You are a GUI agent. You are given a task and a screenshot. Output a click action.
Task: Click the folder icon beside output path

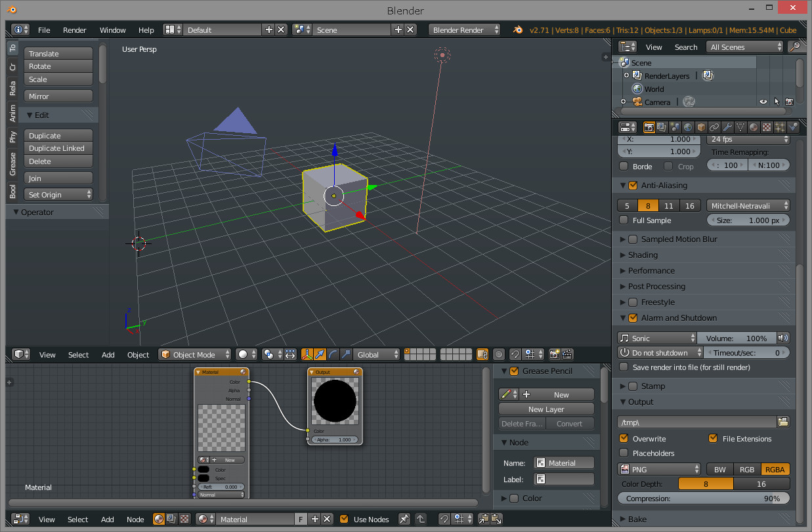(x=782, y=422)
